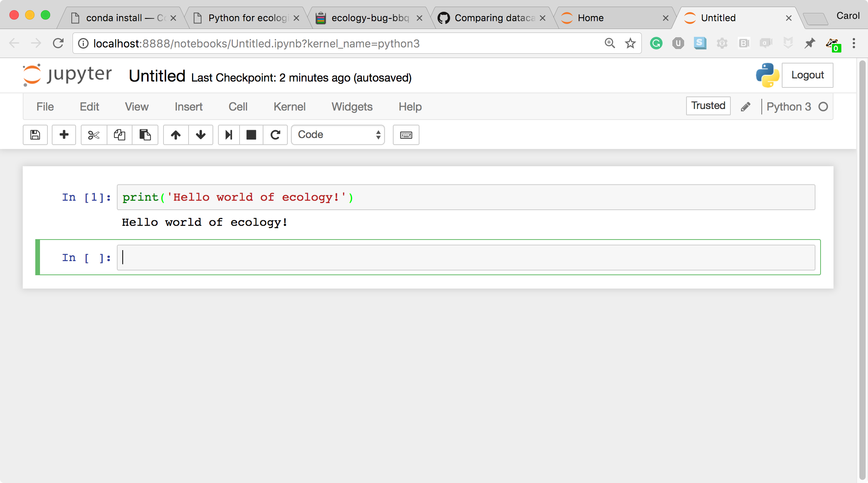Screen dimensions: 868x483
Task: Copy the selected cell using the copy icon
Action: [120, 135]
